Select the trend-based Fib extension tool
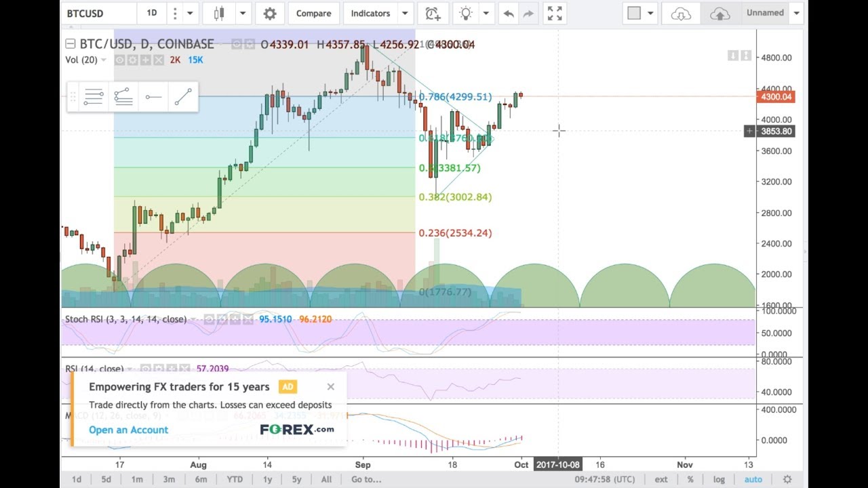 tap(123, 98)
